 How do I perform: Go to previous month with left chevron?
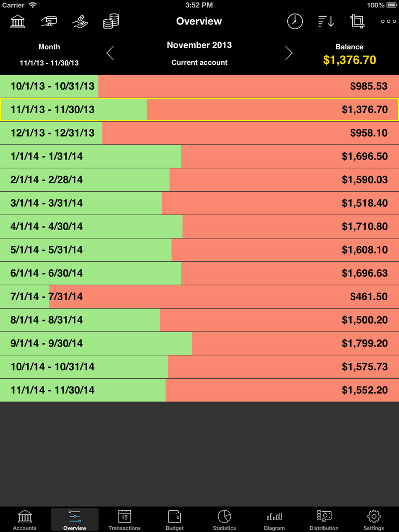point(110,53)
